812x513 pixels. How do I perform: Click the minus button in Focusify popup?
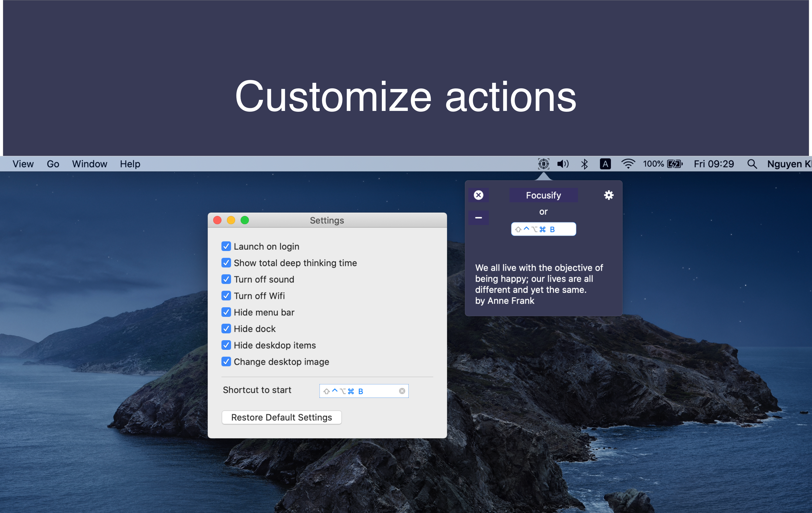click(x=478, y=218)
